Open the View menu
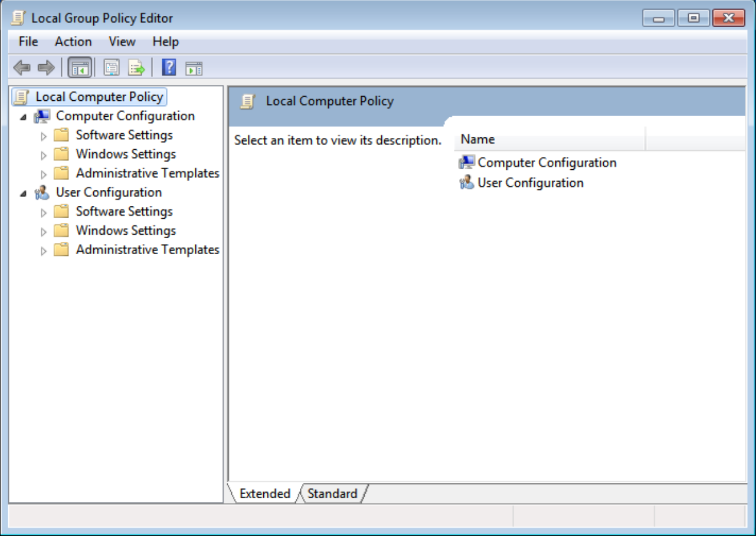 122,41
